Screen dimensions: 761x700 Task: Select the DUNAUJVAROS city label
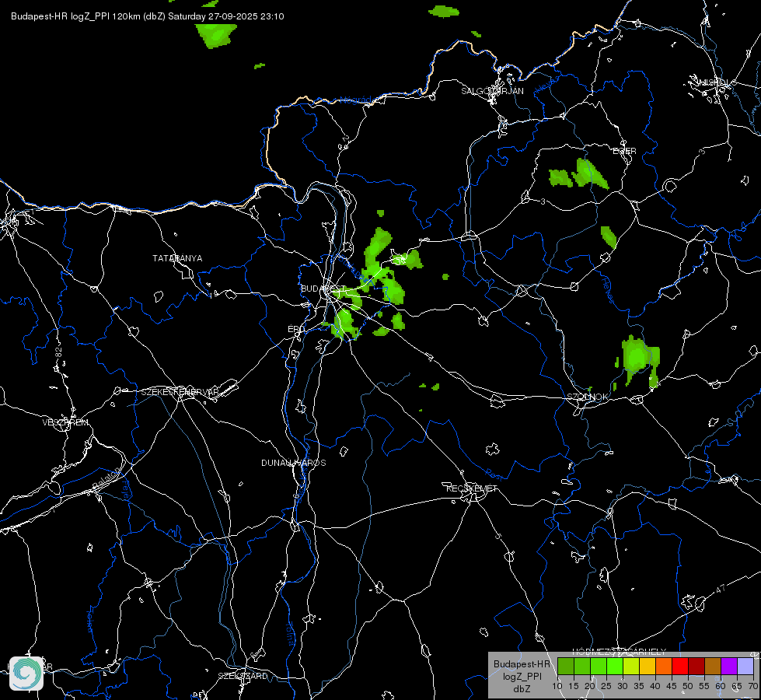294,463
